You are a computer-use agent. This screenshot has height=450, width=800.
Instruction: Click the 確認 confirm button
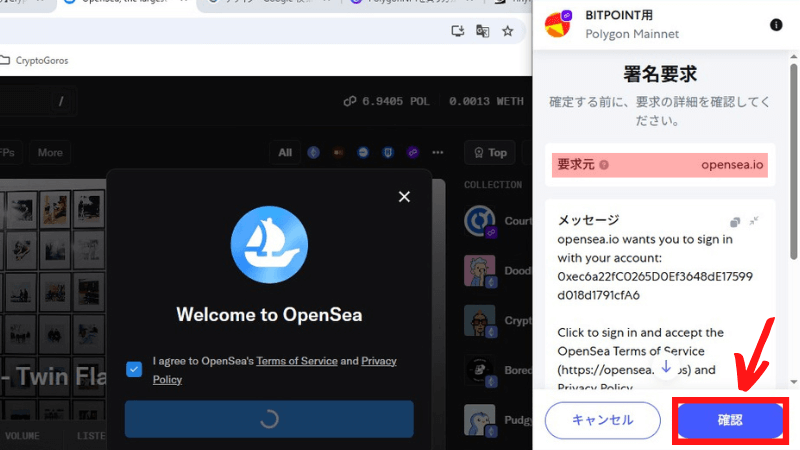click(730, 420)
